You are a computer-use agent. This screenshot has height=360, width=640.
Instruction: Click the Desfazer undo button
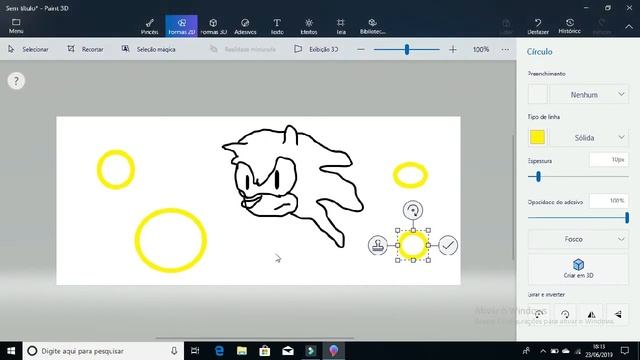(x=538, y=26)
